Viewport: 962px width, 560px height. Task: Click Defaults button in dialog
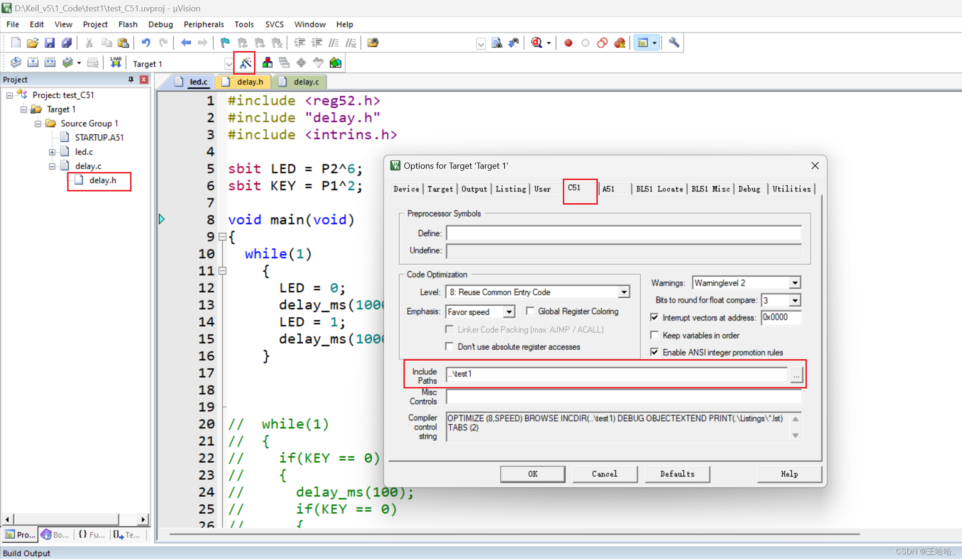point(675,474)
